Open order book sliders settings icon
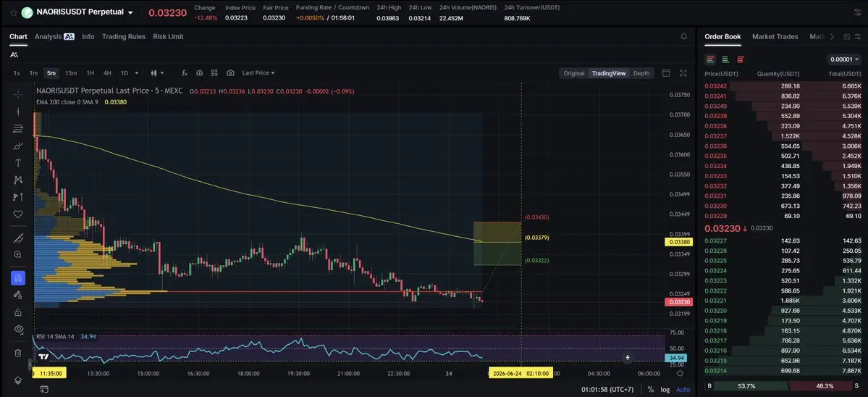Screen dimensions: 868x397 pyautogui.click(x=859, y=36)
